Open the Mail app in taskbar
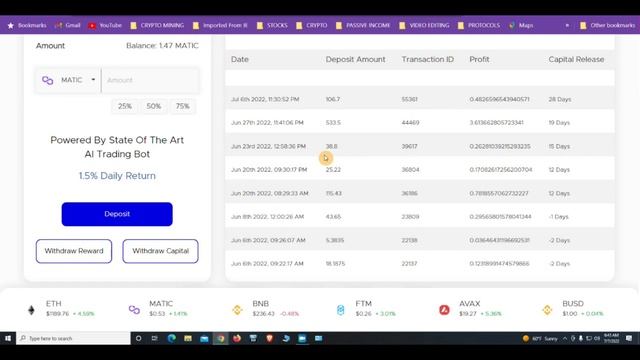 pyautogui.click(x=204, y=338)
